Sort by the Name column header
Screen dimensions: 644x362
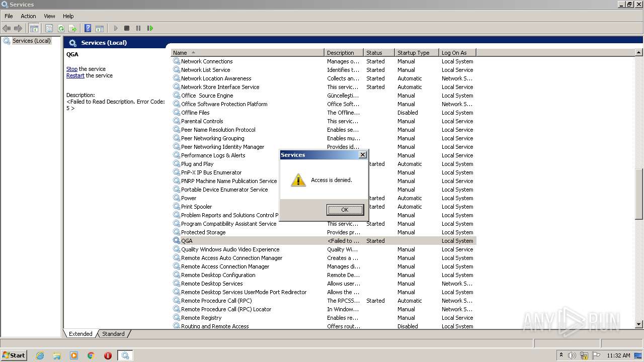tap(248, 52)
